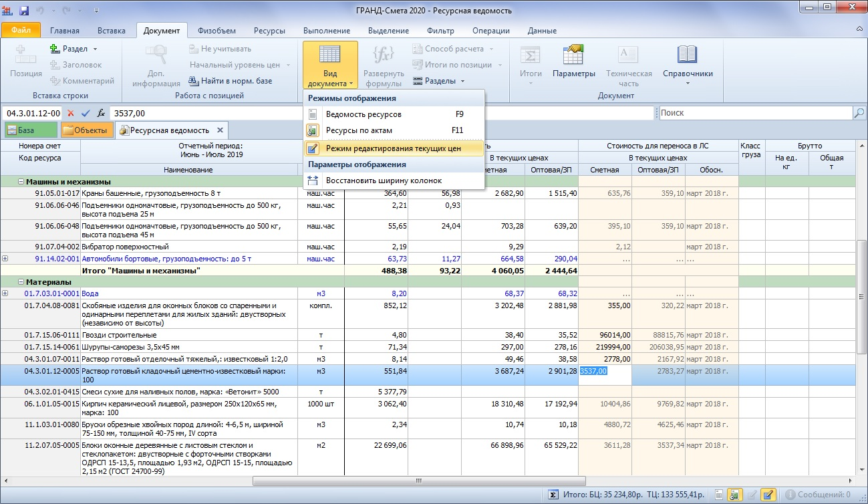Click the Гвозди price cell 96014,00

tap(605, 335)
